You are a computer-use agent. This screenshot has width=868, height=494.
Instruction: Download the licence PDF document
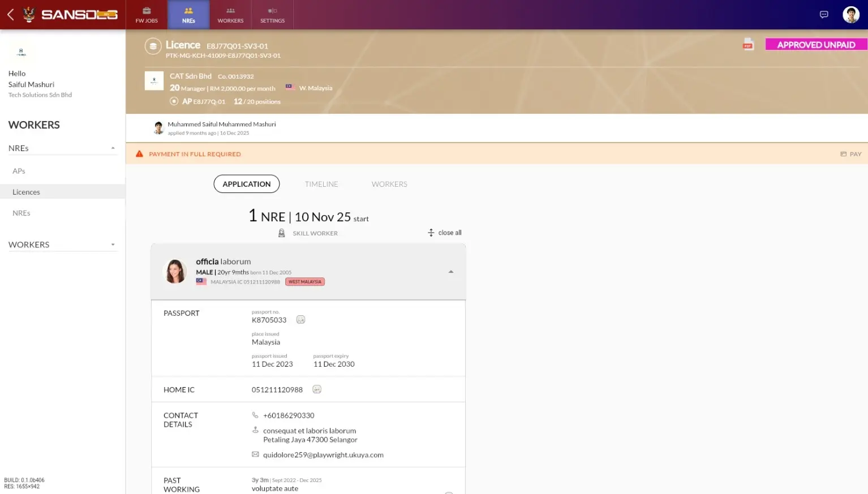748,45
